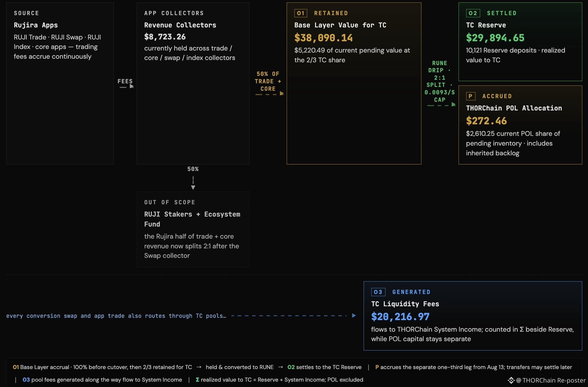The width and height of the screenshot is (588, 387).
Task: Select the $8,723.26 collectors value
Action: [x=165, y=37]
